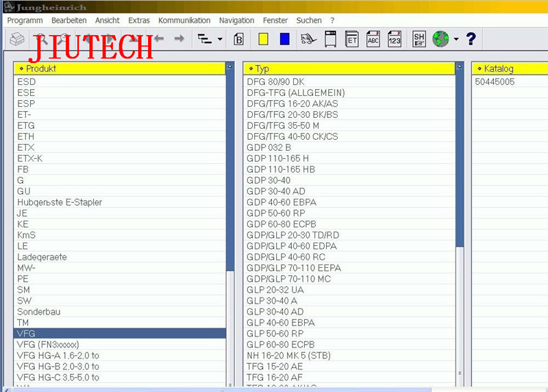Click the forward arrow navigation icon

coord(179,38)
